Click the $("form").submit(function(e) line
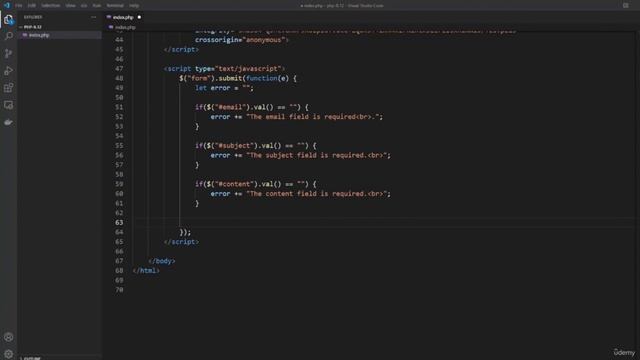The image size is (640, 360). 238,78
